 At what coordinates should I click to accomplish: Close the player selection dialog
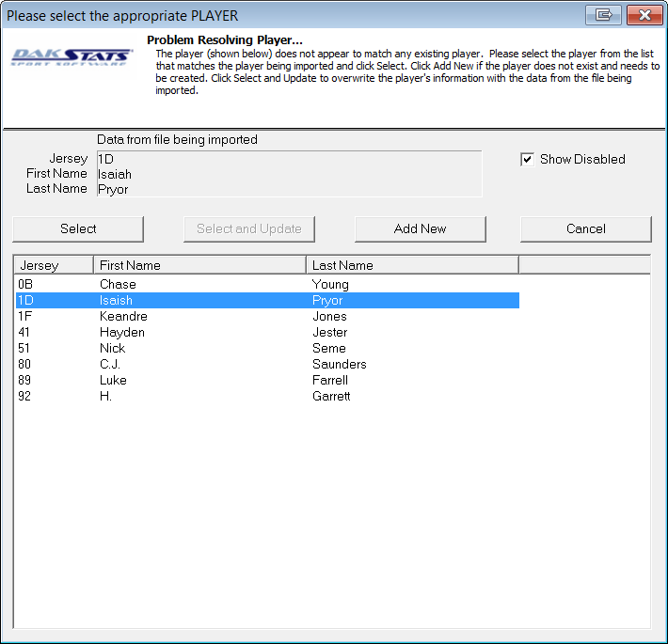click(x=644, y=16)
